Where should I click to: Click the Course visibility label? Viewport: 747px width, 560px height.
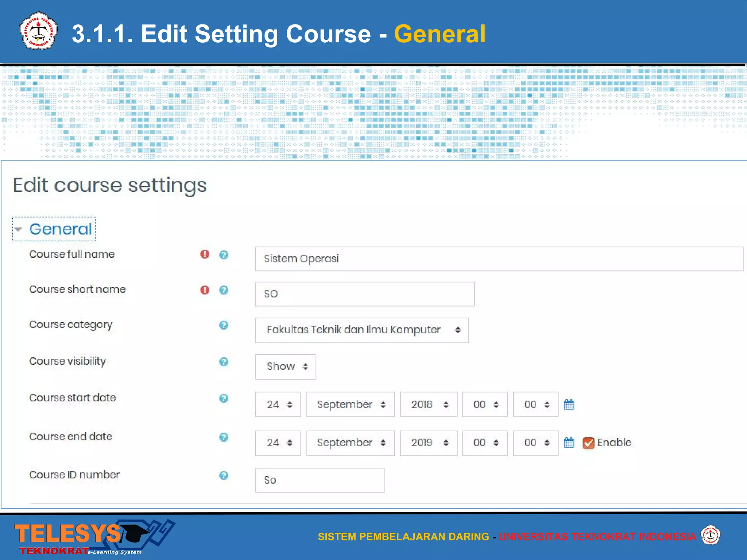(67, 361)
